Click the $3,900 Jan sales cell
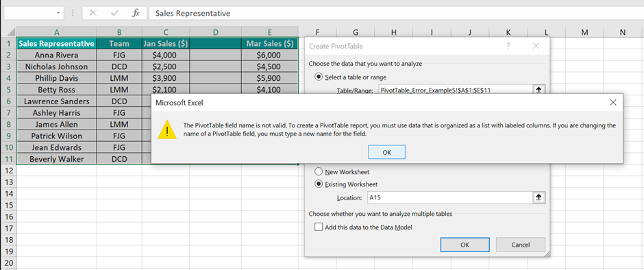 [166, 78]
